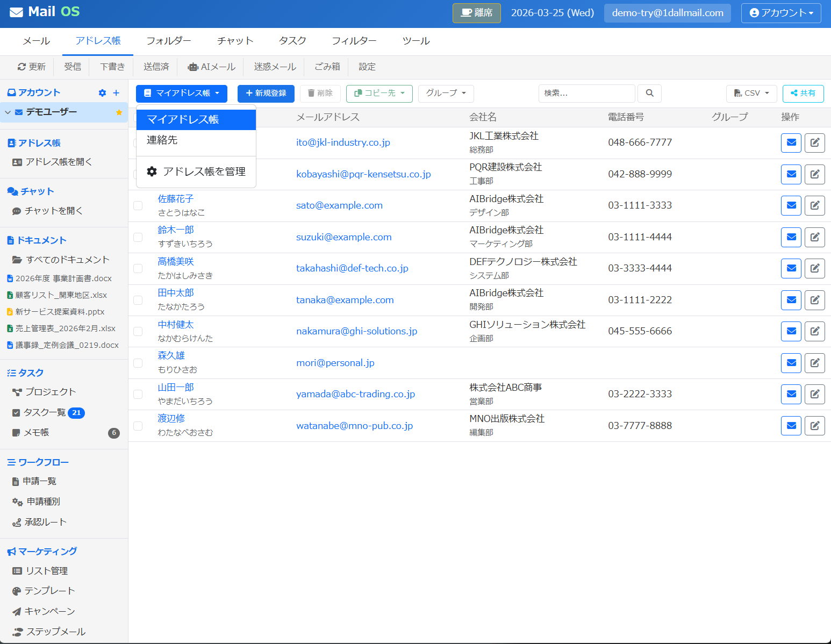831x644 pixels.
Task: Open the search magnifier icon
Action: pos(649,94)
